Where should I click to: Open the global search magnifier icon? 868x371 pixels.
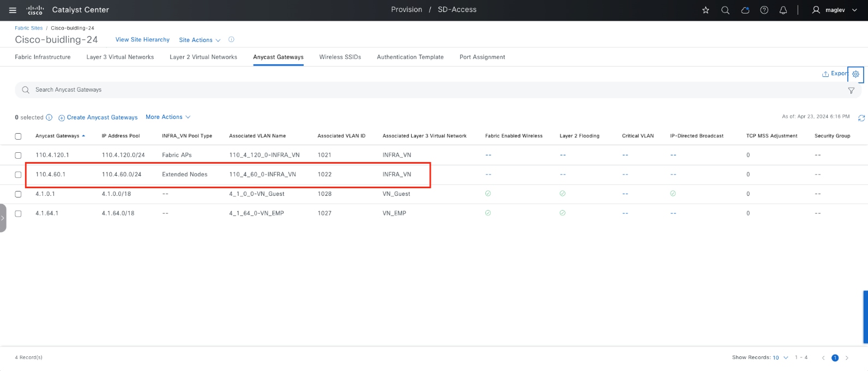725,10
